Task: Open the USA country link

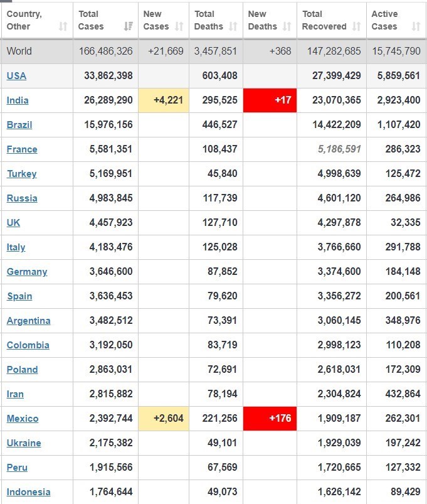Action: pyautogui.click(x=16, y=76)
